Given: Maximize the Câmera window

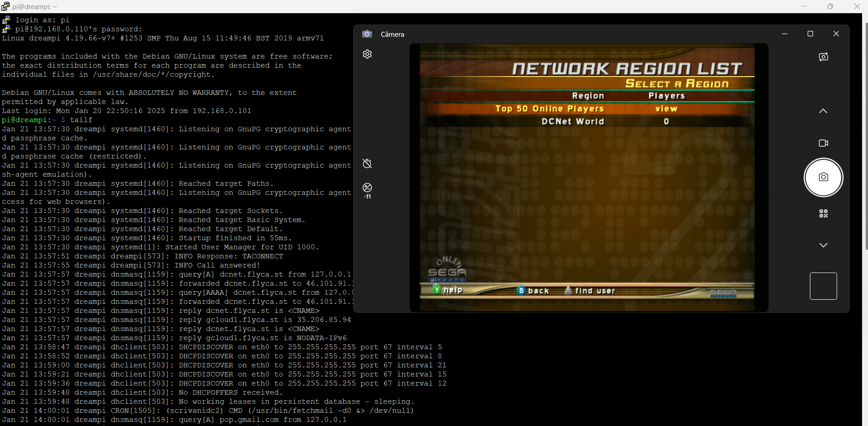Looking at the screenshot, I should pos(810,34).
